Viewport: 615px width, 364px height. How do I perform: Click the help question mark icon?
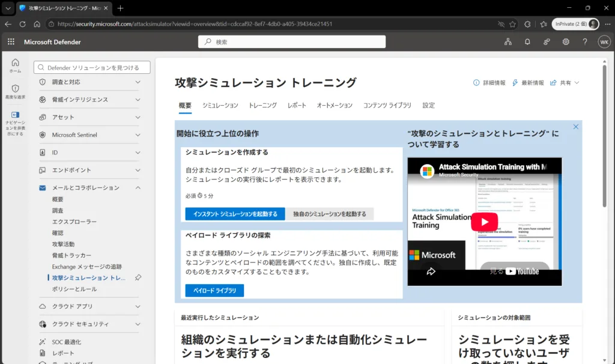tap(585, 41)
